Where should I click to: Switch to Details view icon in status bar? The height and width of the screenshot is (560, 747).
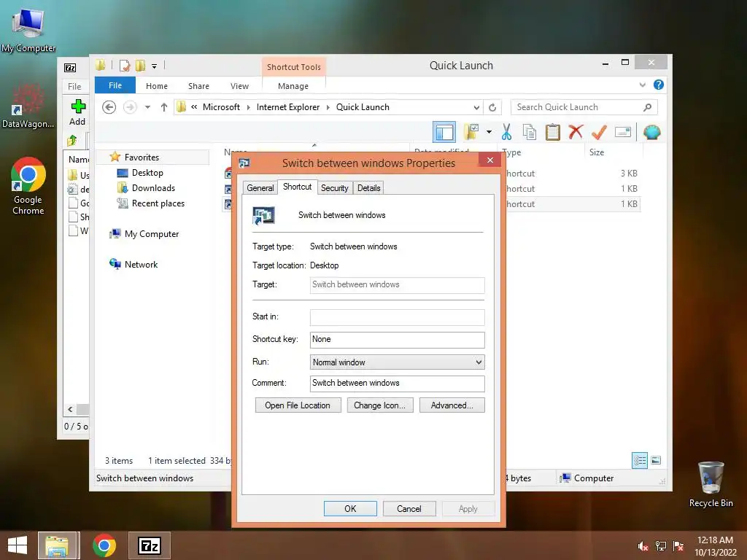click(640, 460)
